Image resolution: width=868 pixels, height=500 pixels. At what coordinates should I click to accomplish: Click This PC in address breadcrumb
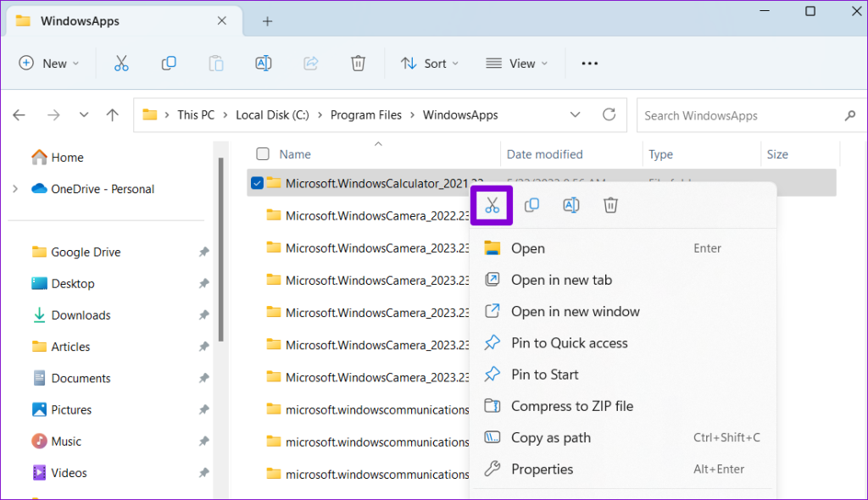coord(196,115)
